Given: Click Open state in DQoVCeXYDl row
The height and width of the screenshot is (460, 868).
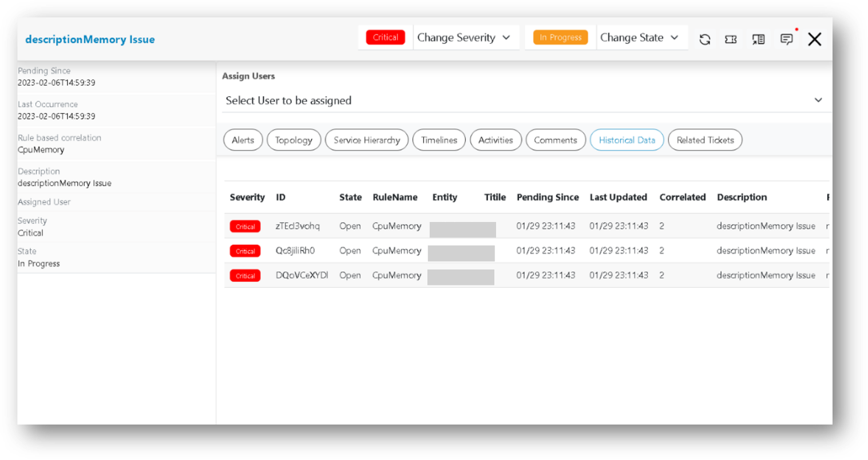Looking at the screenshot, I should point(350,275).
